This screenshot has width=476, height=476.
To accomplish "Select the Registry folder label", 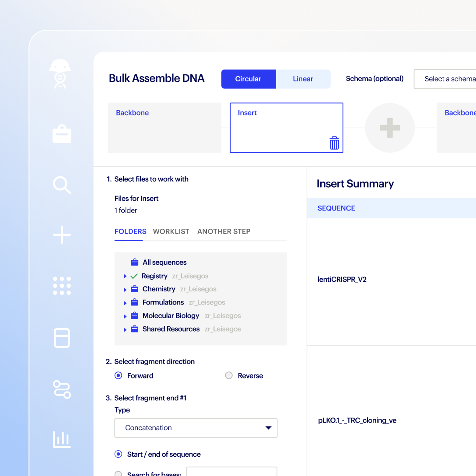I will coord(154,276).
